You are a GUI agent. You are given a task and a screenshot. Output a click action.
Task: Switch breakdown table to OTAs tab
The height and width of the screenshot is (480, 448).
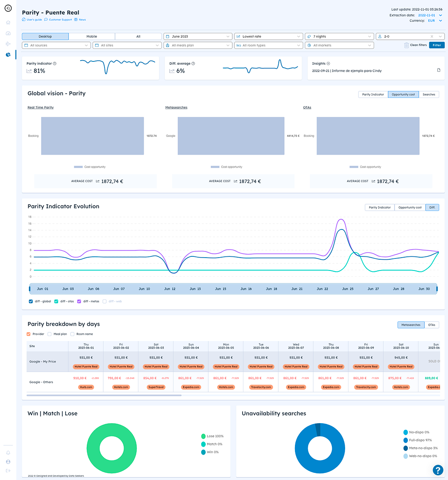[431, 325]
